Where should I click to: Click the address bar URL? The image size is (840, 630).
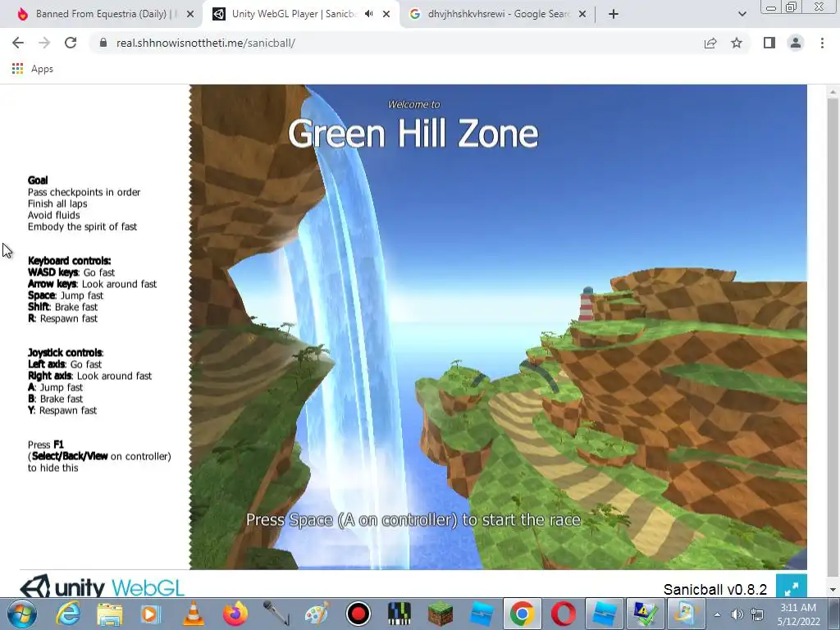206,43
